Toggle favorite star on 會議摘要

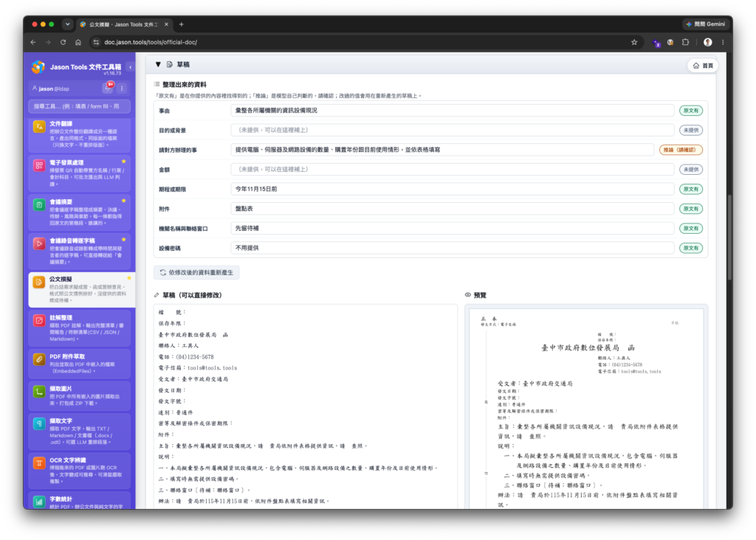pyautogui.click(x=124, y=201)
